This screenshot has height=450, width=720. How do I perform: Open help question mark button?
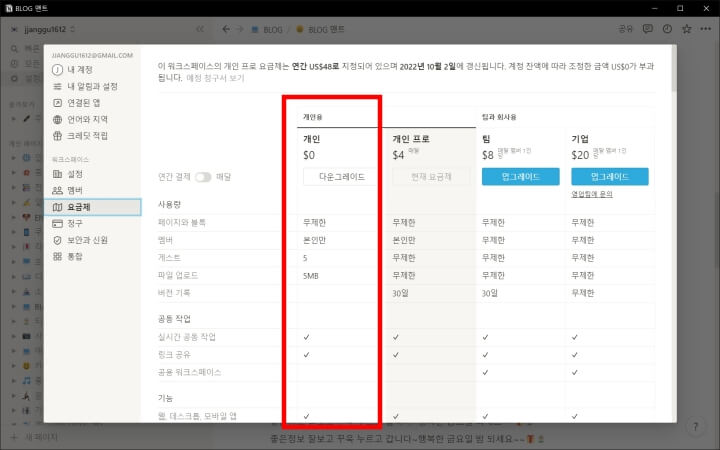point(695,427)
